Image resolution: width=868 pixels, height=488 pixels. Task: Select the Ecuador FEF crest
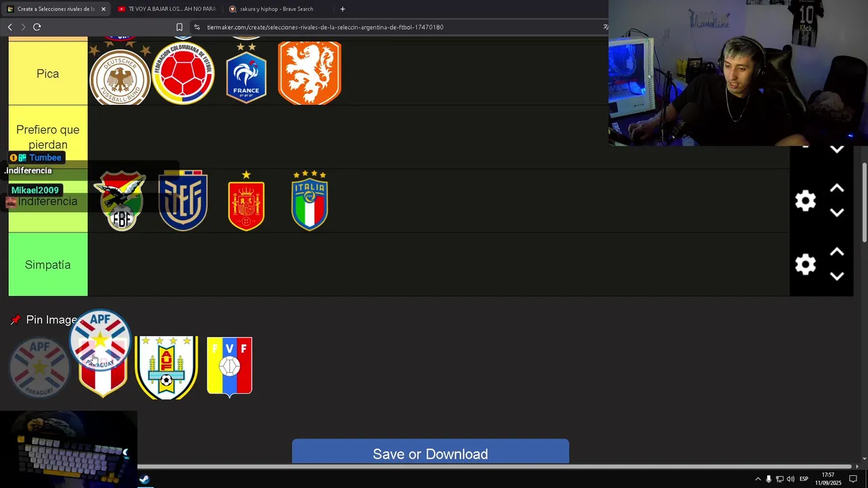(x=183, y=201)
